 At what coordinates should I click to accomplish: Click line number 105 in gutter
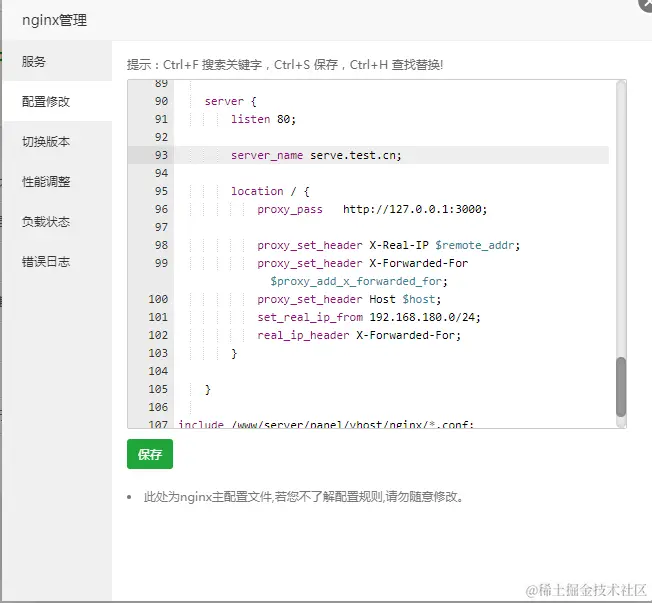tap(158, 389)
